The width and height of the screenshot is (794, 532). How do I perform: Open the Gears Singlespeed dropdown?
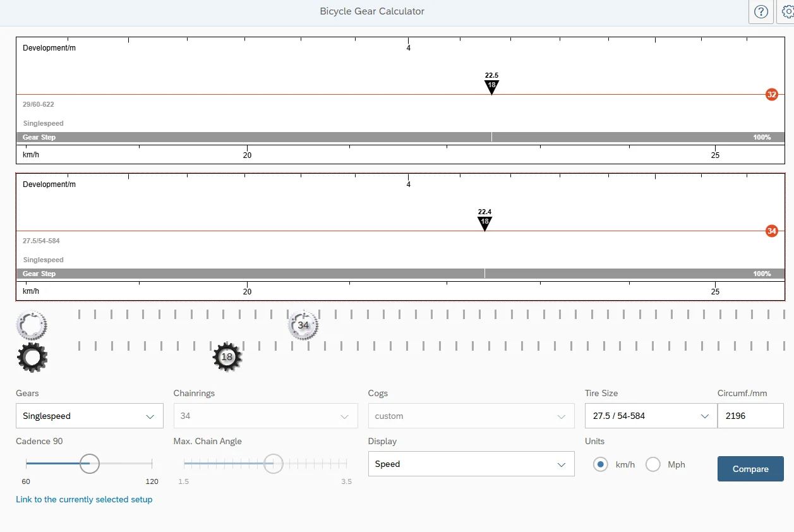click(89, 416)
